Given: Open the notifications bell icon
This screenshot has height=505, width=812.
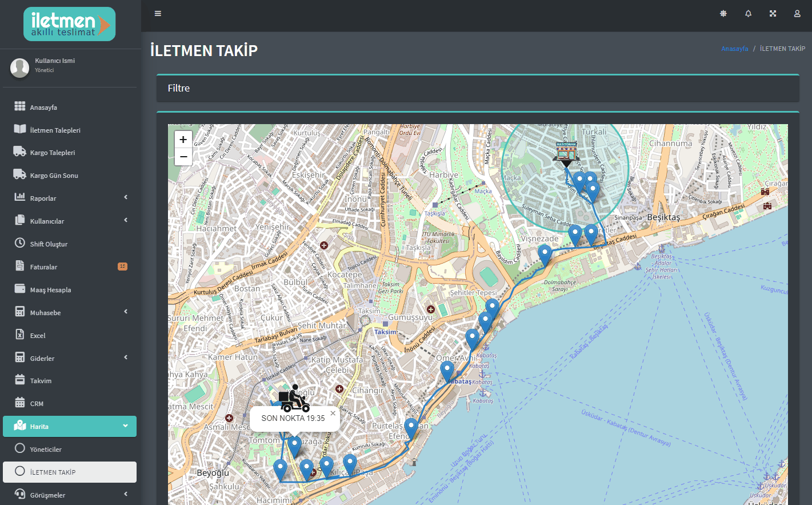Looking at the screenshot, I should tap(748, 14).
